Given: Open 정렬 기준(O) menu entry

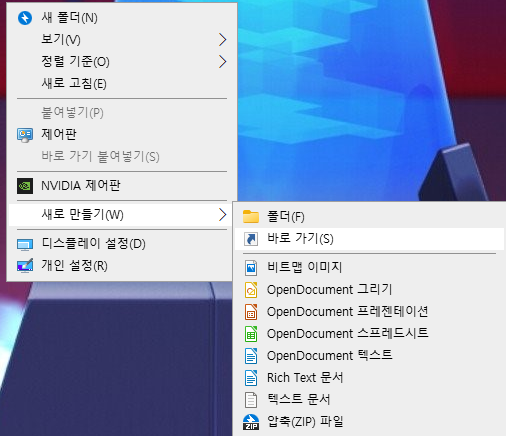Looking at the screenshot, I should [122, 62].
